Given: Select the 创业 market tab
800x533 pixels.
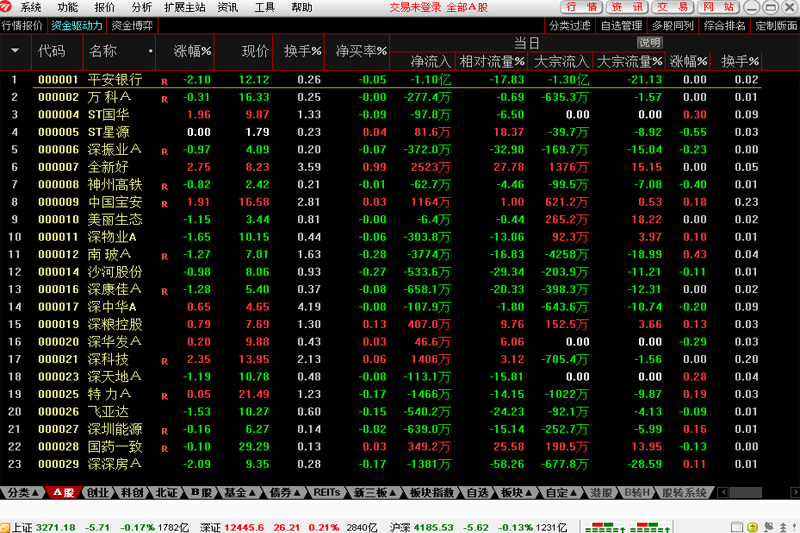Looking at the screenshot, I should 97,493.
